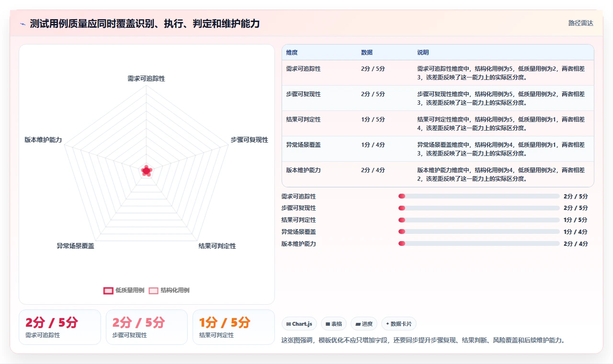Click the 需求可追踪性 progress bar
613x364 pixels.
(479, 196)
